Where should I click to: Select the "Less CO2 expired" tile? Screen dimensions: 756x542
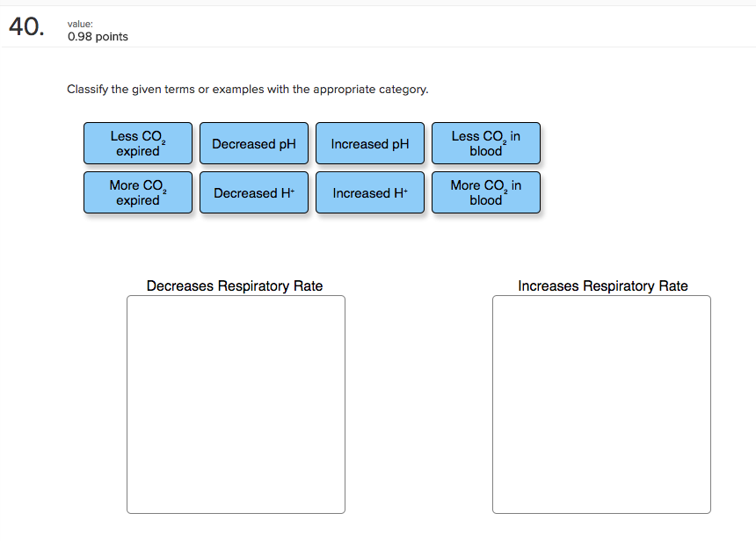pyautogui.click(x=138, y=143)
